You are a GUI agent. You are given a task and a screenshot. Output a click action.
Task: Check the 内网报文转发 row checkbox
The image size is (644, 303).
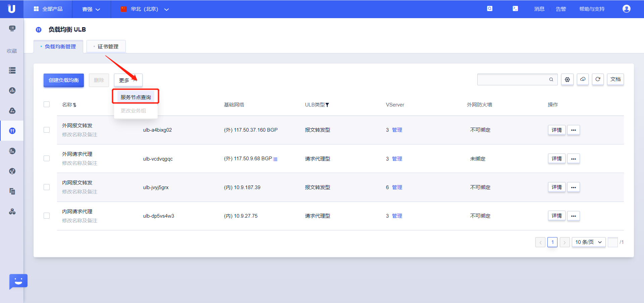[47, 187]
